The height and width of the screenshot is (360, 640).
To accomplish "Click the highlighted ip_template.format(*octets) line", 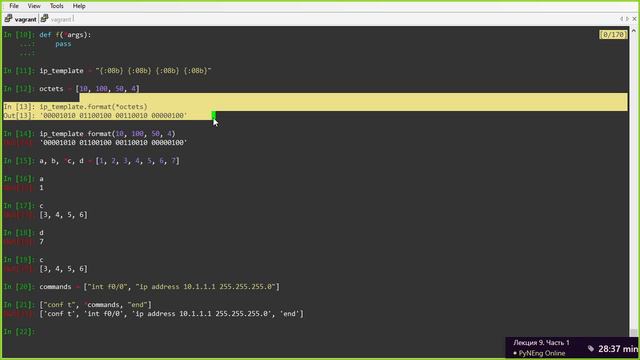I will (x=76, y=107).
